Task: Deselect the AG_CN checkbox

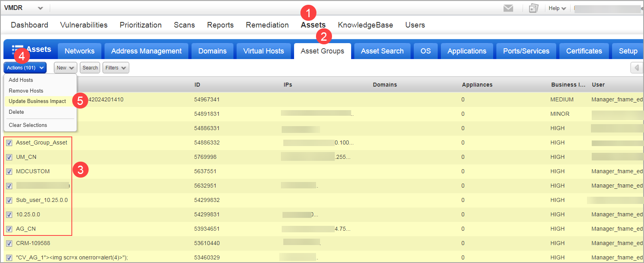Action: coord(9,229)
